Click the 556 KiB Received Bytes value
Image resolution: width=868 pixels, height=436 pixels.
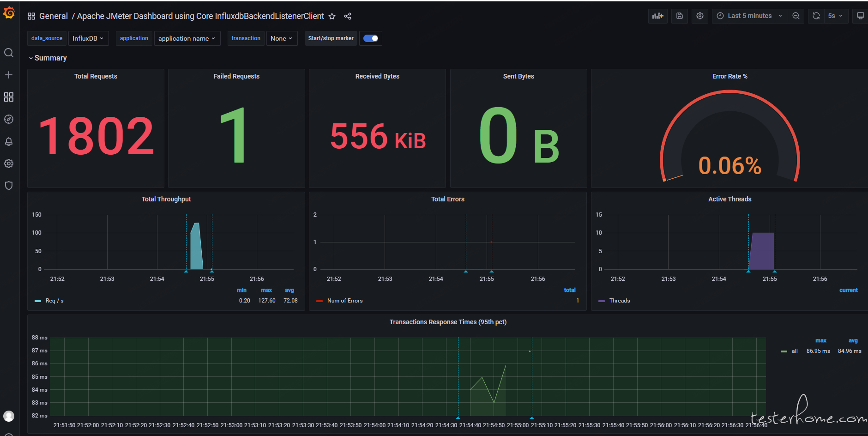378,137
